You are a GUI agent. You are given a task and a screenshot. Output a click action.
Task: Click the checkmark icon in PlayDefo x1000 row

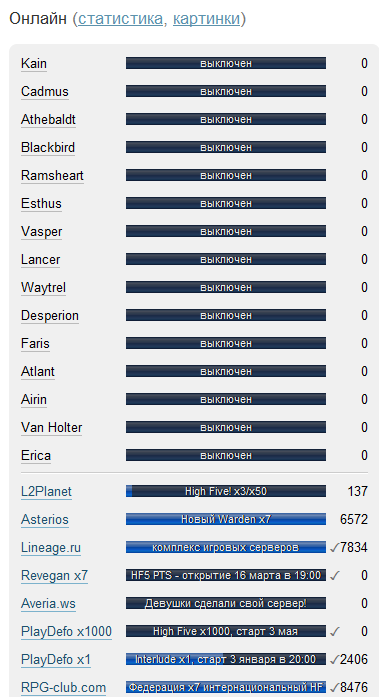click(x=334, y=632)
